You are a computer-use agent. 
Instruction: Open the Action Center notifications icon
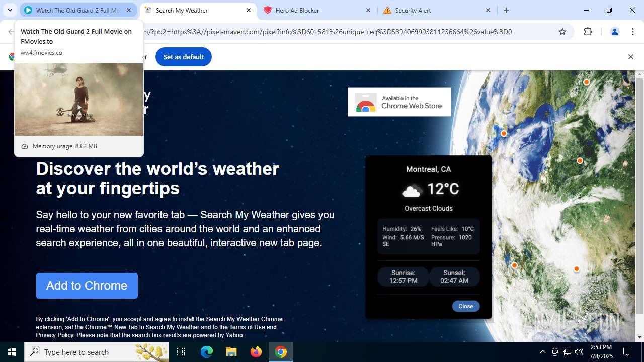(x=627, y=352)
